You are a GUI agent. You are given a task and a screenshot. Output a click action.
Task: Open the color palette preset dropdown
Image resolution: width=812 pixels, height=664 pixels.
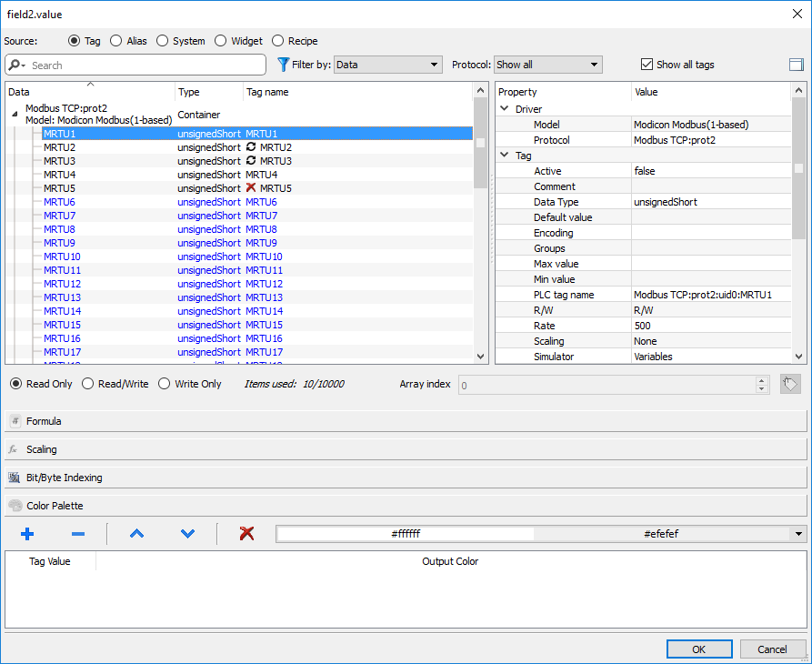pos(798,534)
